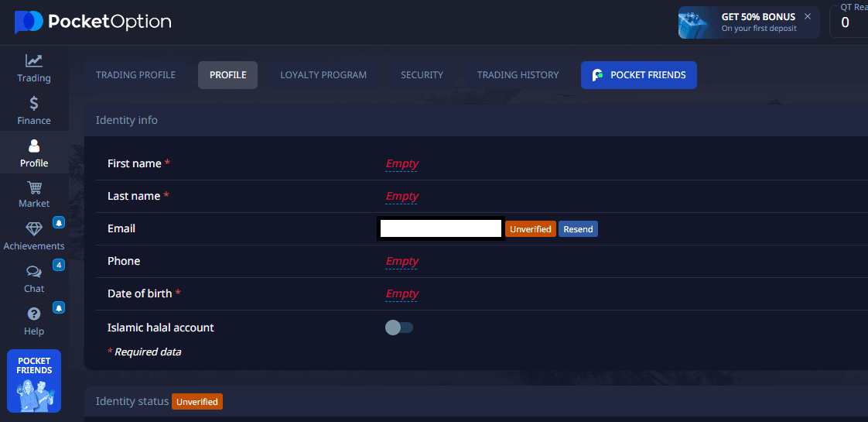
Task: Click the Help notification bell badge
Action: click(x=59, y=307)
